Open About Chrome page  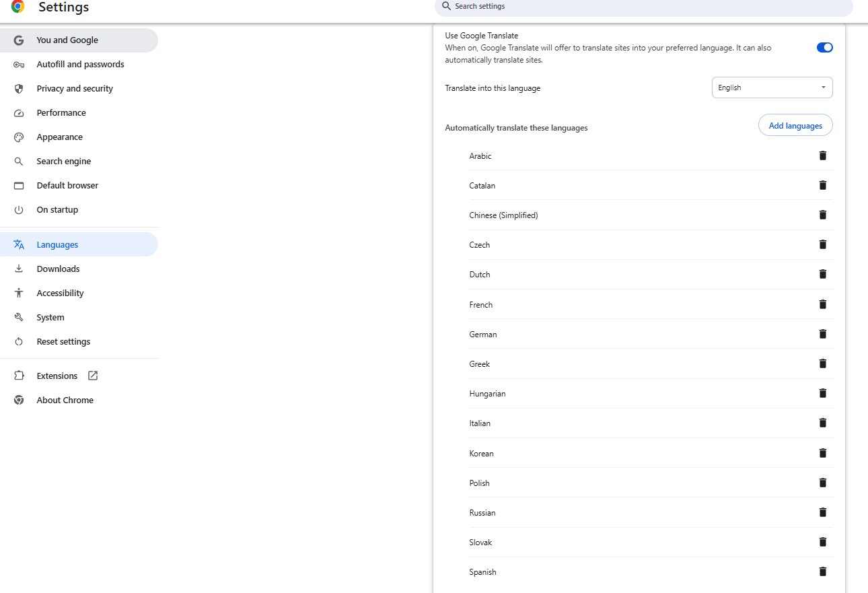click(65, 400)
